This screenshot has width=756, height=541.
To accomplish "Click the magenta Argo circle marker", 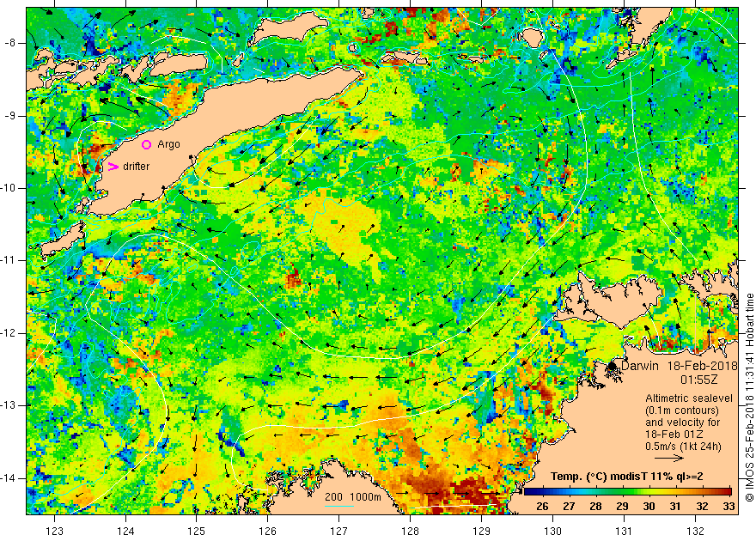I will [x=147, y=144].
